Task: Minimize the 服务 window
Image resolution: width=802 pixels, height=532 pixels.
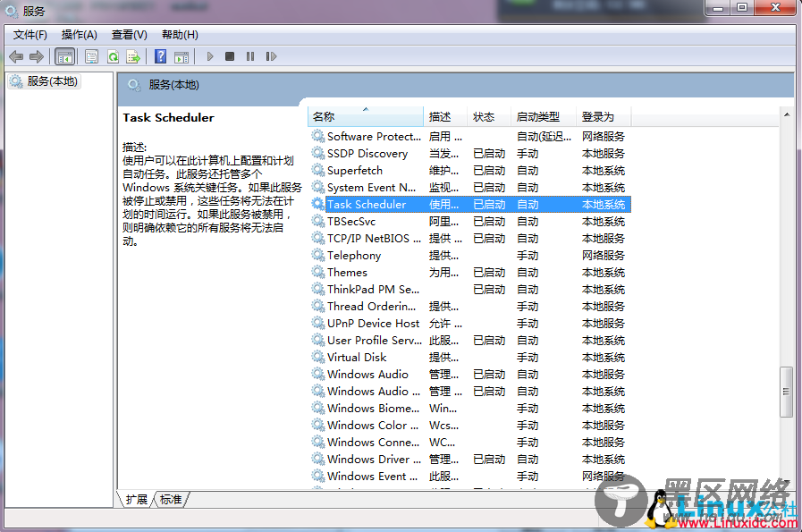Action: point(718,8)
